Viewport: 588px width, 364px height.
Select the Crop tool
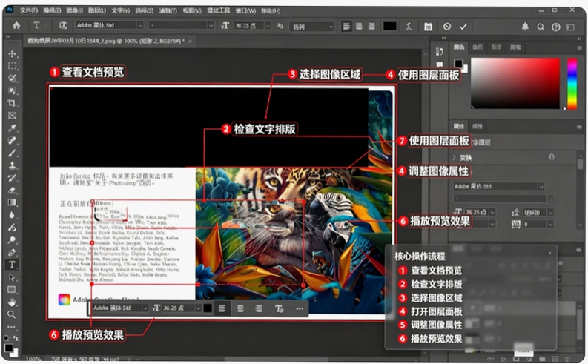click(12, 103)
